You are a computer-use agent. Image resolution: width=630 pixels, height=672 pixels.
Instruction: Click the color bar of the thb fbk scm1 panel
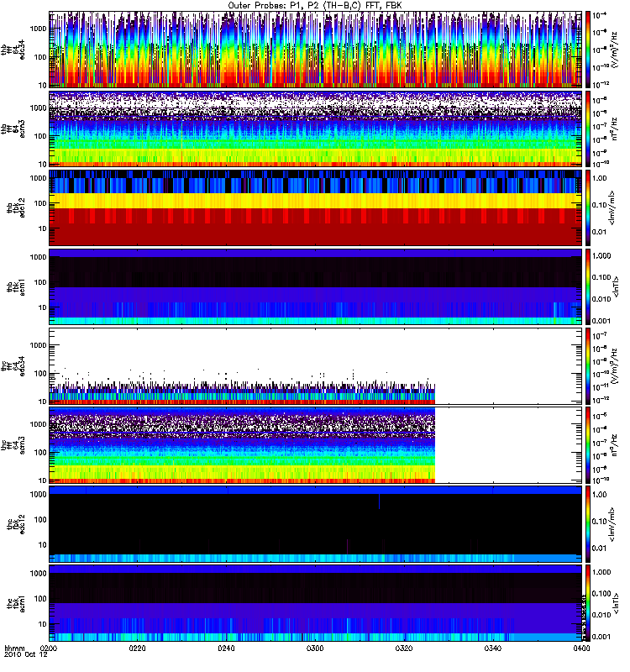588,286
